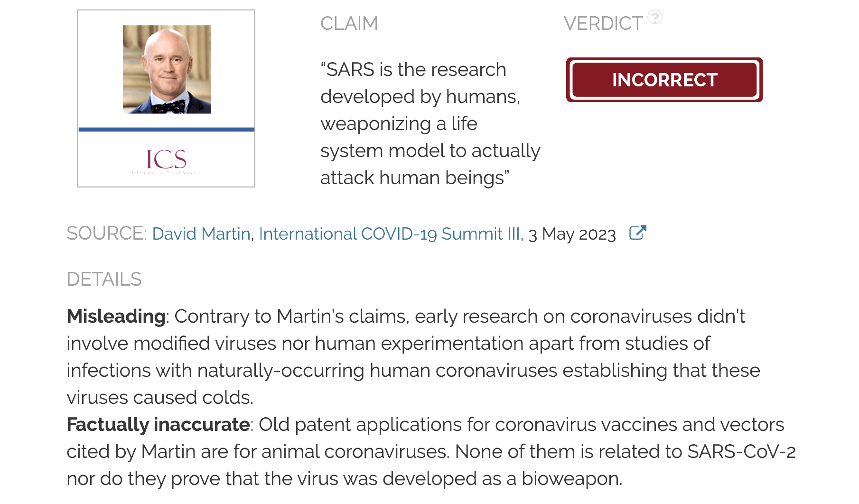859x504 pixels.
Task: Click the red INCORRECT verdict badge
Action: (x=664, y=80)
